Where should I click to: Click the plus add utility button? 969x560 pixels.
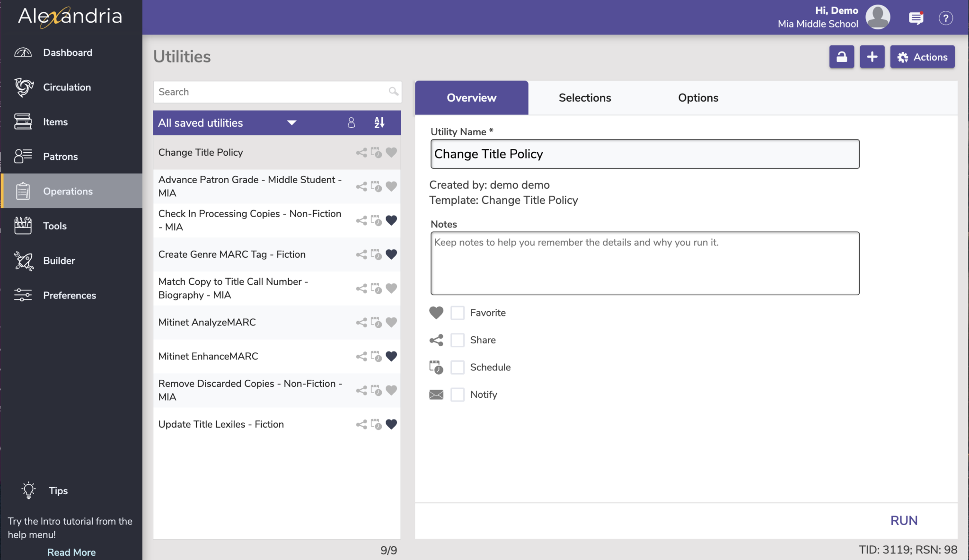click(872, 57)
